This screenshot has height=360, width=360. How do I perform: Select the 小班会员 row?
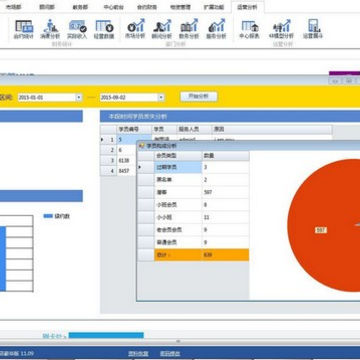(x=193, y=205)
